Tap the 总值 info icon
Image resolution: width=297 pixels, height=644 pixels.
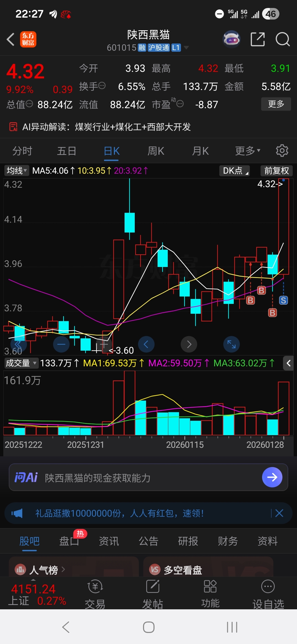29,104
